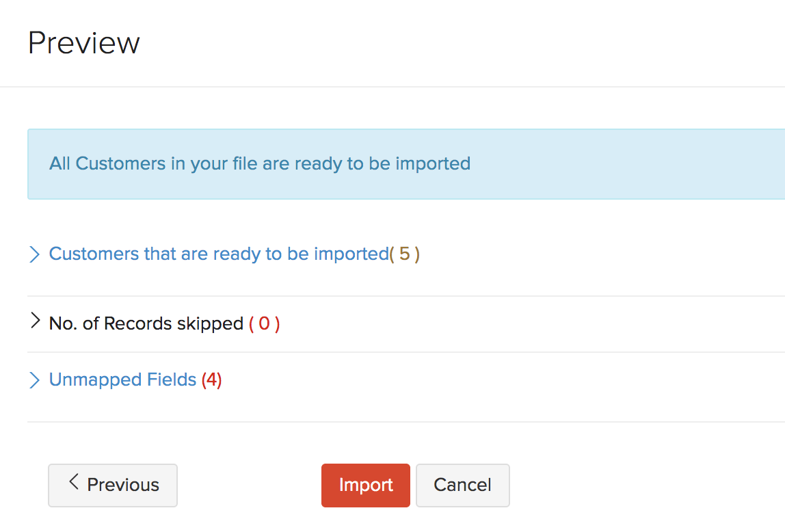
Task: Click the skipped records count (0)
Action: coord(264,323)
